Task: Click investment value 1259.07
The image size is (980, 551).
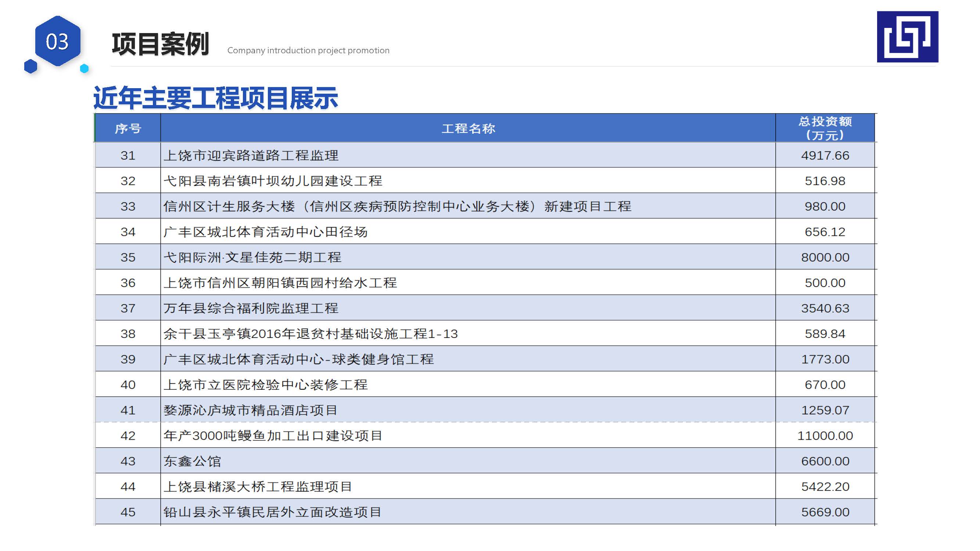Action: (x=825, y=410)
